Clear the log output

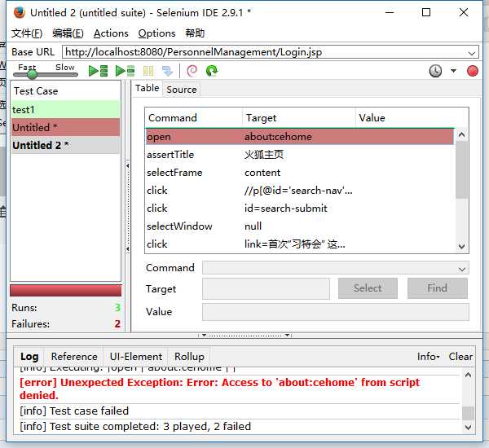[460, 356]
